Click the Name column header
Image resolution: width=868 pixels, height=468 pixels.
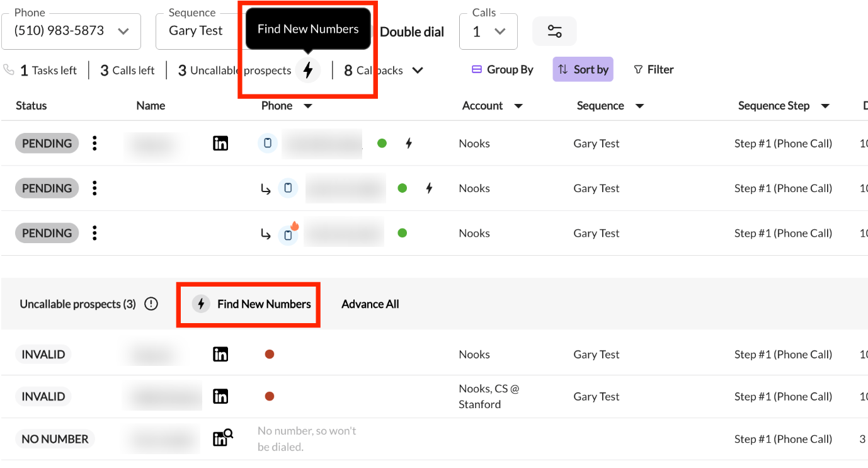[151, 106]
